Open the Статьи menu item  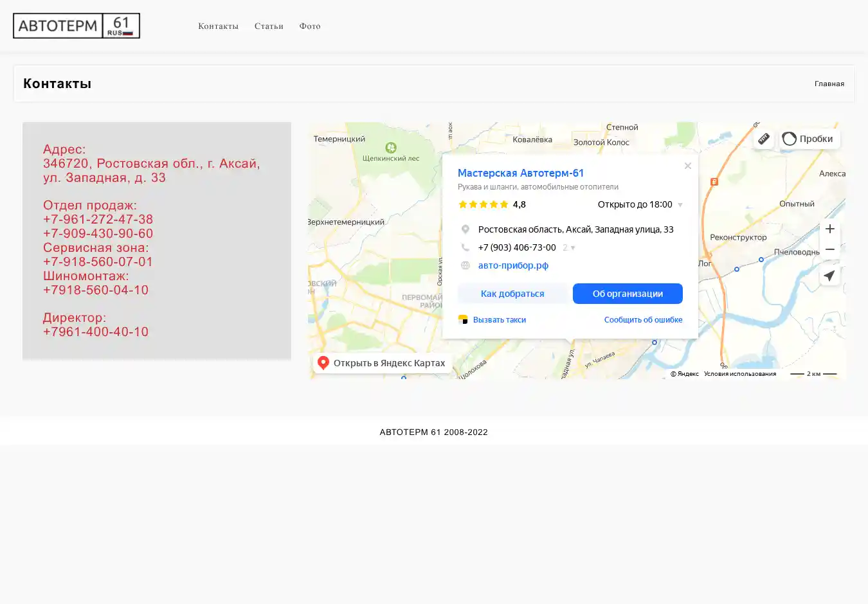(x=269, y=26)
